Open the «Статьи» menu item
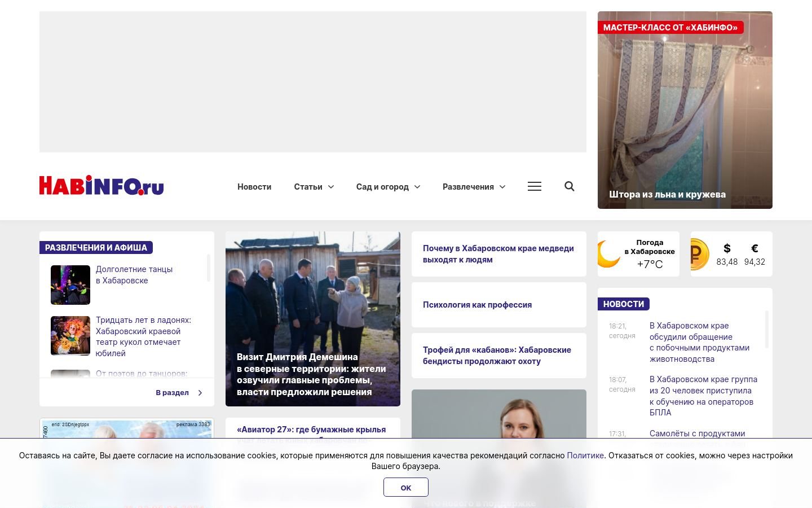The image size is (812, 508). point(308,187)
